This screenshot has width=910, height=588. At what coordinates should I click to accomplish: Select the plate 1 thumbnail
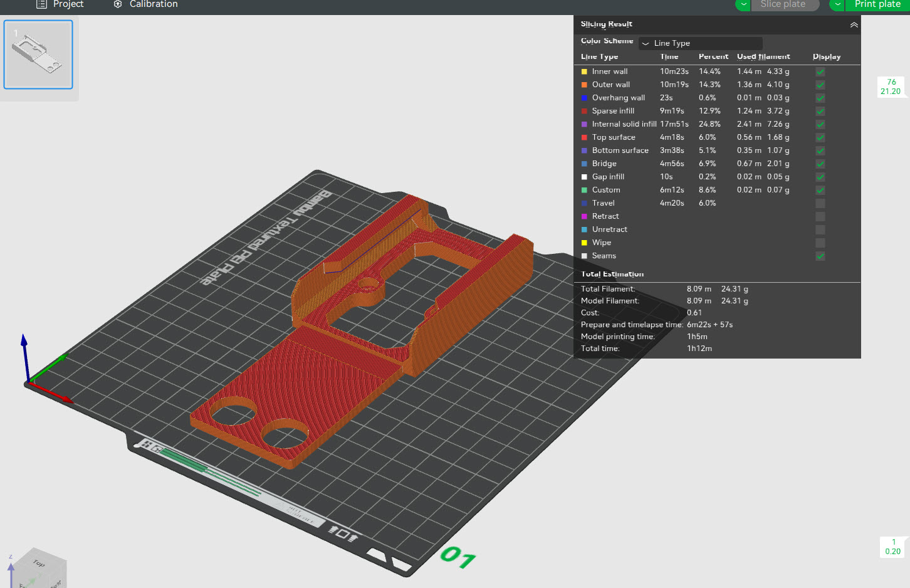pos(38,55)
